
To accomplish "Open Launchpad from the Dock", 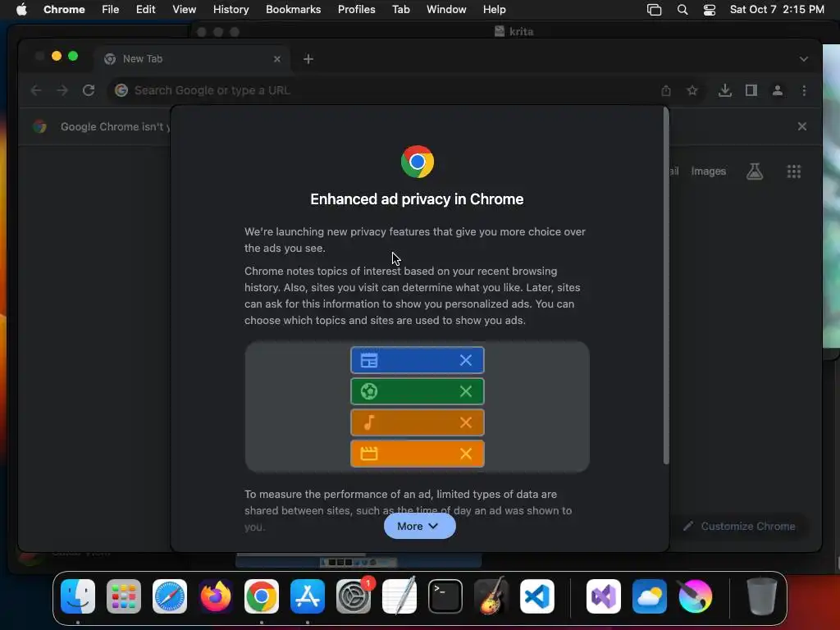I will coord(124,596).
